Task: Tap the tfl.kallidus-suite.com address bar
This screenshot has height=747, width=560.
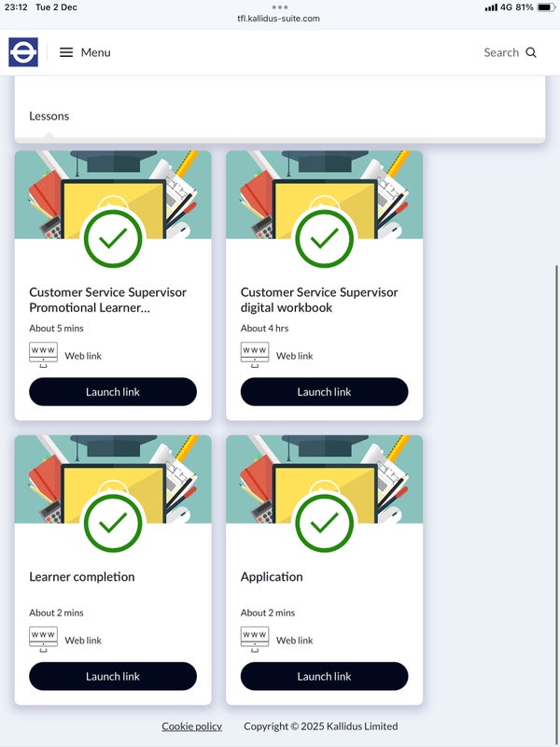Action: pyautogui.click(x=280, y=19)
